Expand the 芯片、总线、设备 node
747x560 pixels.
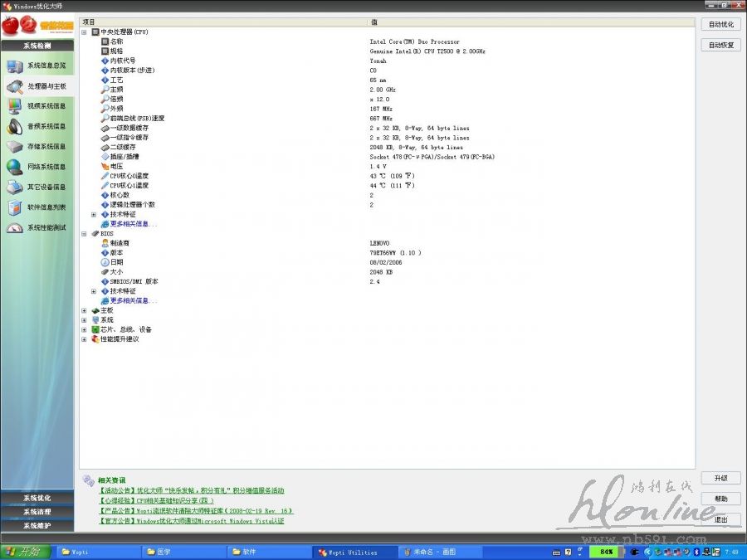84,329
